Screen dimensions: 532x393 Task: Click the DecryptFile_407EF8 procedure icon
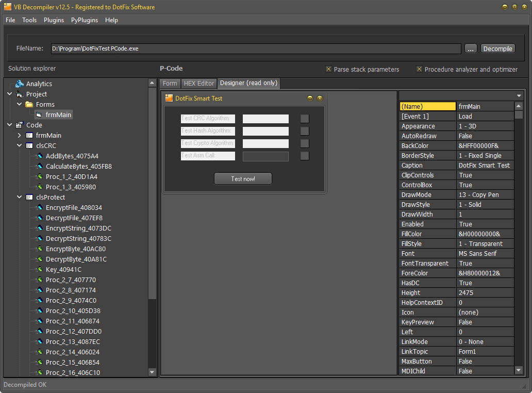tap(40, 218)
